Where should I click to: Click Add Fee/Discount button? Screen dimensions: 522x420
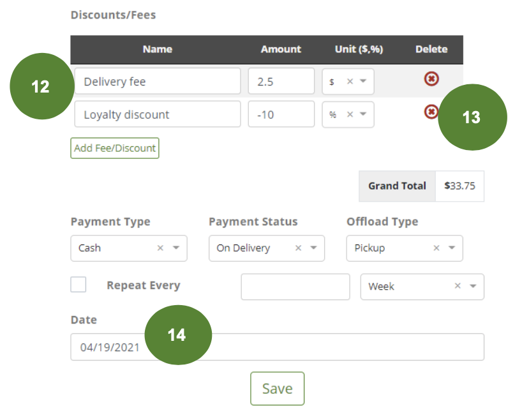pyautogui.click(x=115, y=148)
